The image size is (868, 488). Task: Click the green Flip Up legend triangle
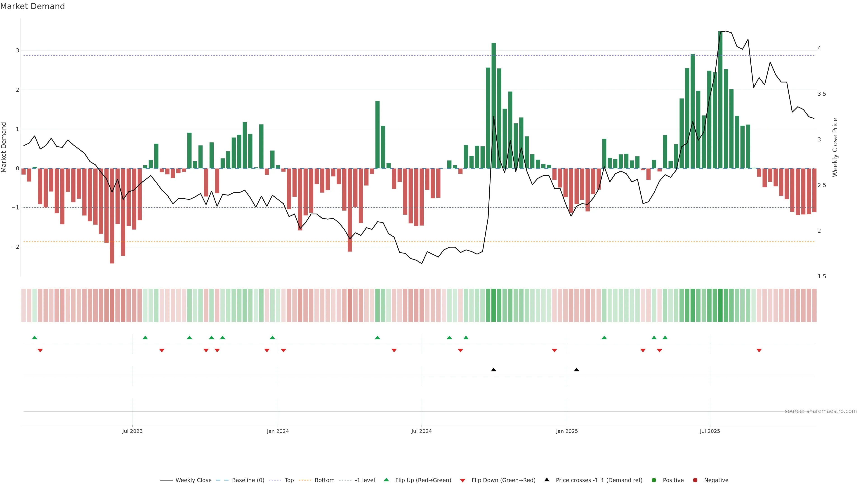387,480
